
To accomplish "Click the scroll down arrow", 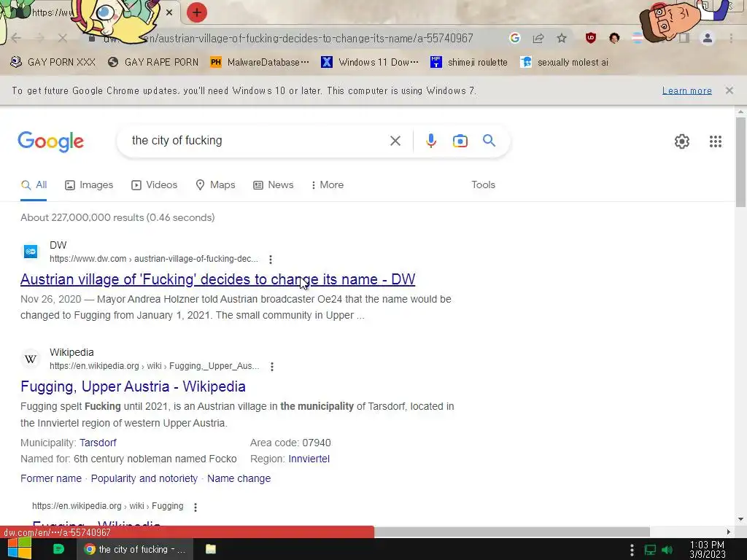I will tap(740, 519).
